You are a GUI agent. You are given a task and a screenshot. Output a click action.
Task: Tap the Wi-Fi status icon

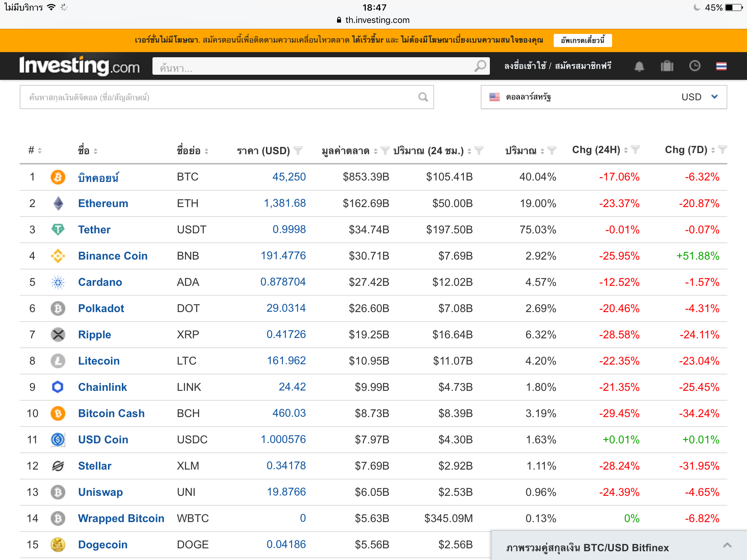tap(51, 7)
